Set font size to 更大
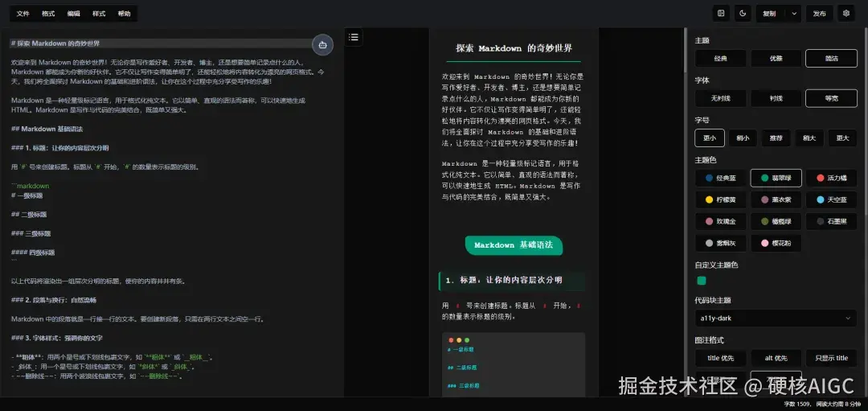868x411 pixels. coord(842,138)
